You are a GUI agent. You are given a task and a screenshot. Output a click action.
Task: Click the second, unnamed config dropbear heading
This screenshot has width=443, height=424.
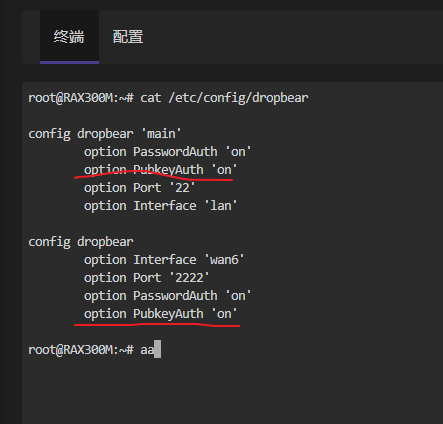click(x=81, y=242)
